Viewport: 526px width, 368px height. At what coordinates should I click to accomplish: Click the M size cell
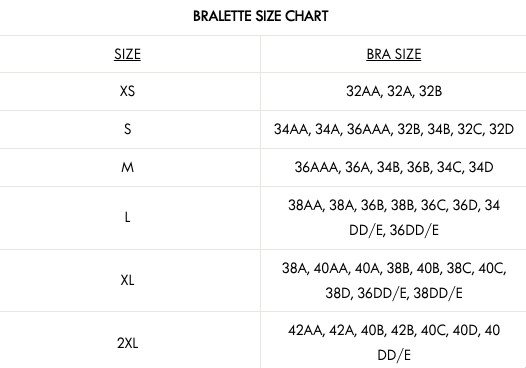click(127, 167)
